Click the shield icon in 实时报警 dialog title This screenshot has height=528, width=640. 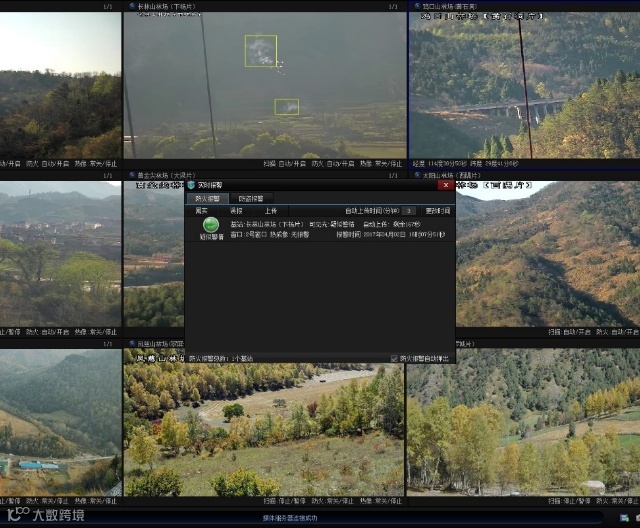(191, 185)
